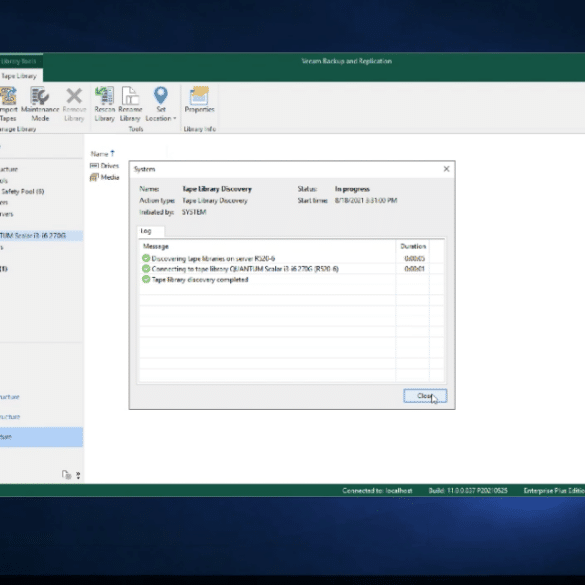Click the green check icon beside Discovering row
This screenshot has width=585, height=585.
[x=146, y=258]
